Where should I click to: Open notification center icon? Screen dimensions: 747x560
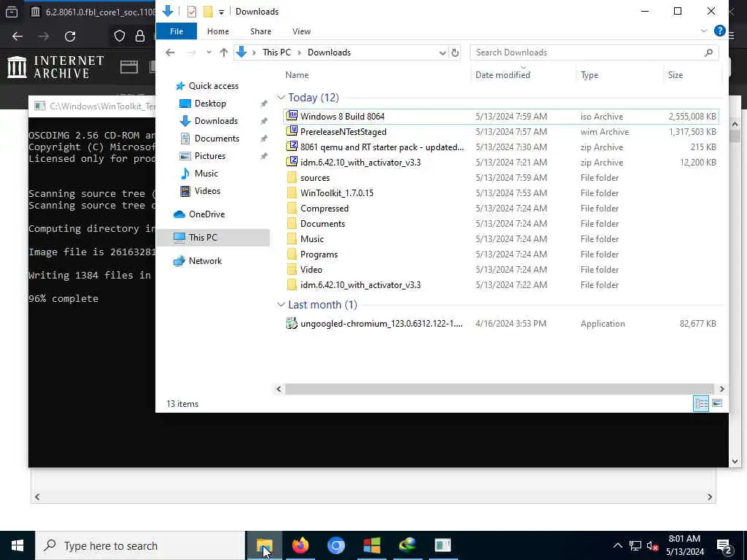pyautogui.click(x=724, y=546)
